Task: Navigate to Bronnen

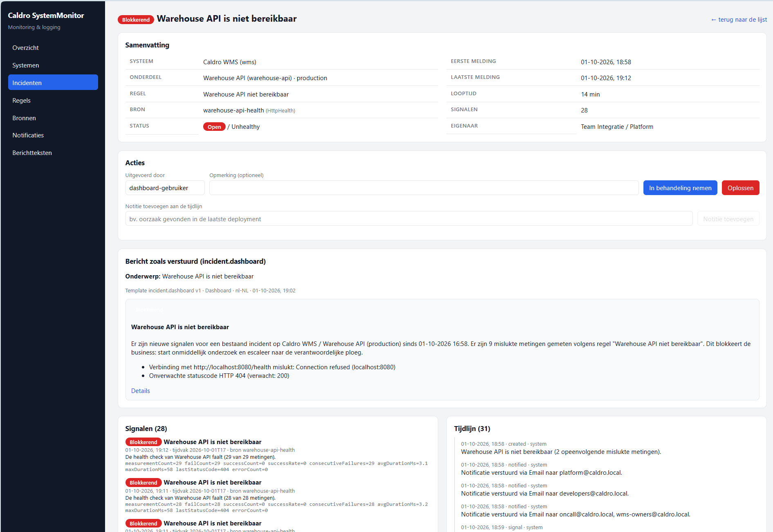Action: [x=53, y=118]
